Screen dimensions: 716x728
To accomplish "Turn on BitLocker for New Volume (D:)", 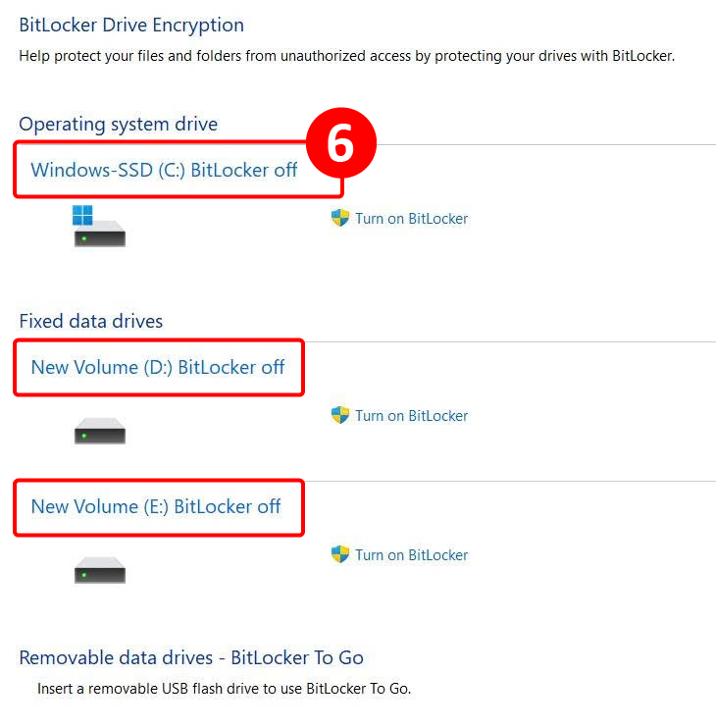I will tap(411, 416).
